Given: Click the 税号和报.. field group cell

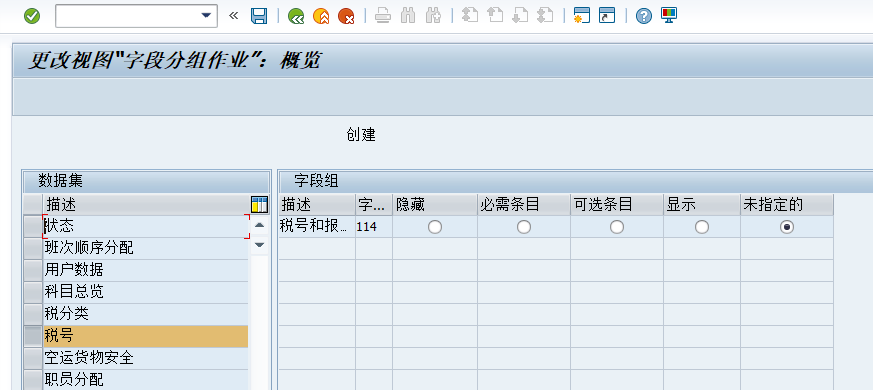Looking at the screenshot, I should tap(316, 227).
